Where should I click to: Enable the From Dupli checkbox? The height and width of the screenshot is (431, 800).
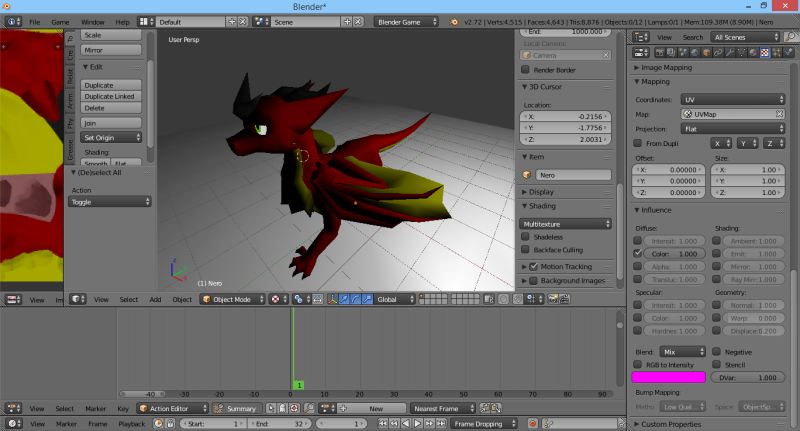[x=637, y=143]
